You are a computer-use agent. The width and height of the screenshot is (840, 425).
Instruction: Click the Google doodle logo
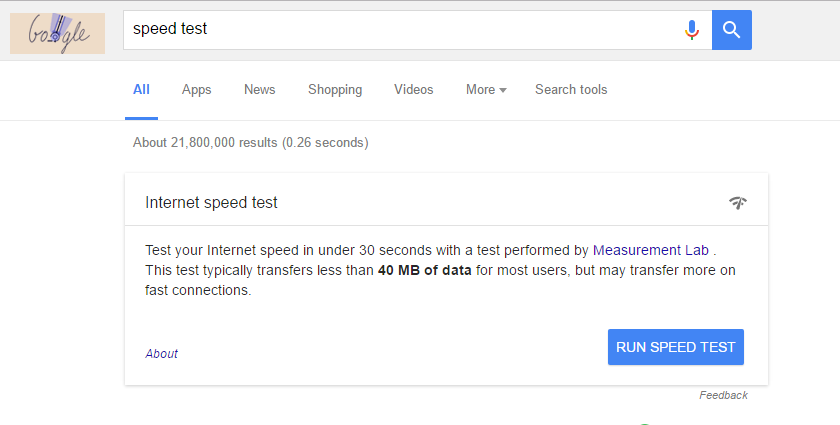(x=57, y=32)
